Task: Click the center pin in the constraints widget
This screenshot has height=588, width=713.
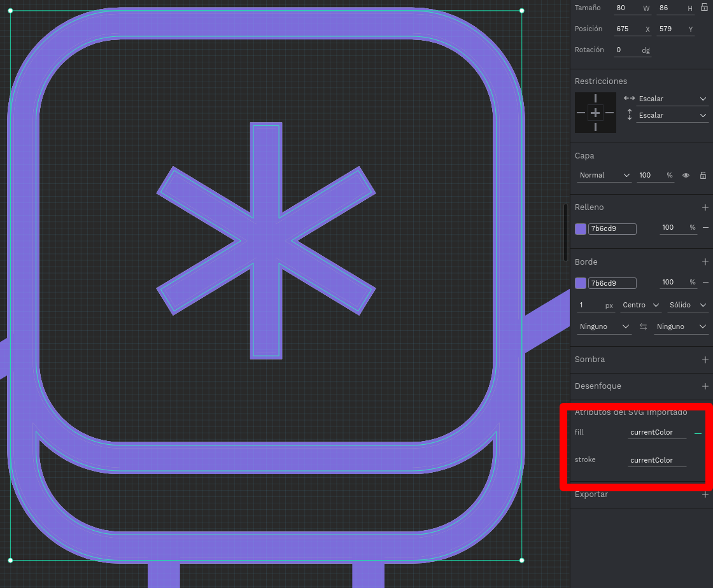Action: tap(595, 113)
